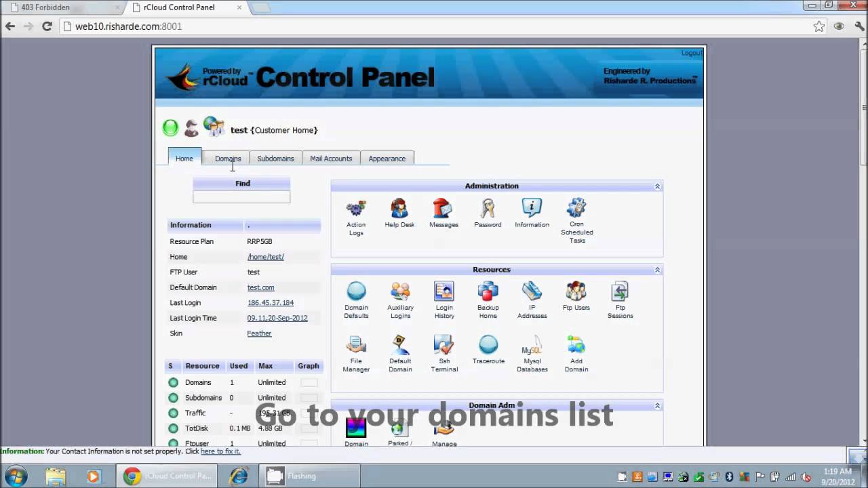The height and width of the screenshot is (488, 868).
Task: Click the Domains row graph bar
Action: 309,382
